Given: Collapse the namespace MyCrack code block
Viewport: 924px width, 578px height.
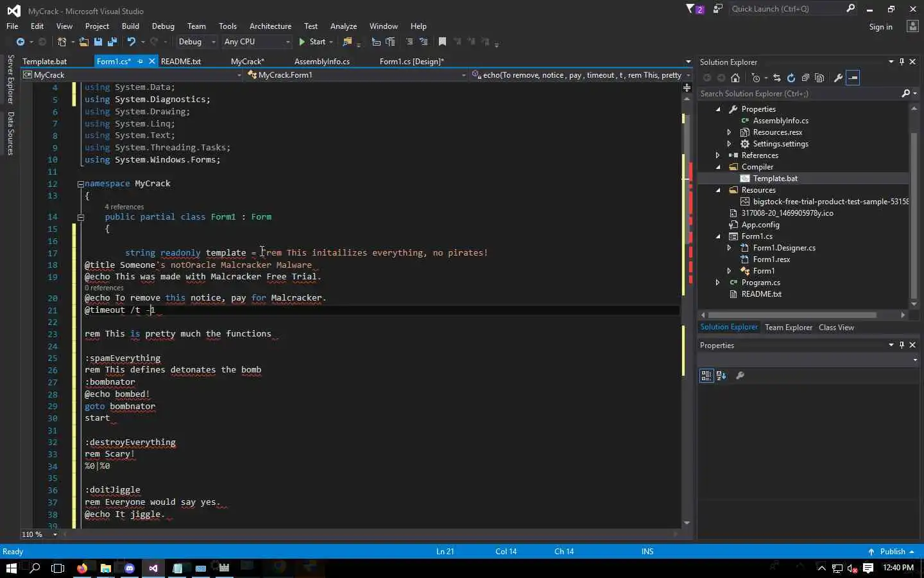Looking at the screenshot, I should click(x=81, y=184).
